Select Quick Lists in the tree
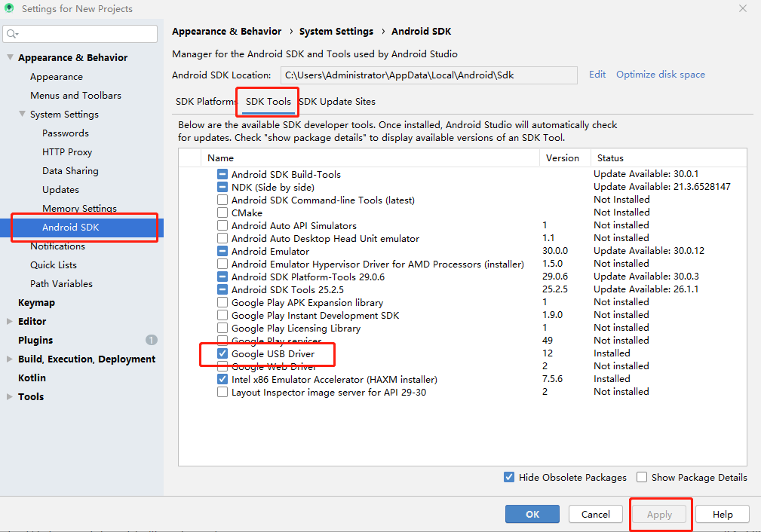 coord(54,264)
